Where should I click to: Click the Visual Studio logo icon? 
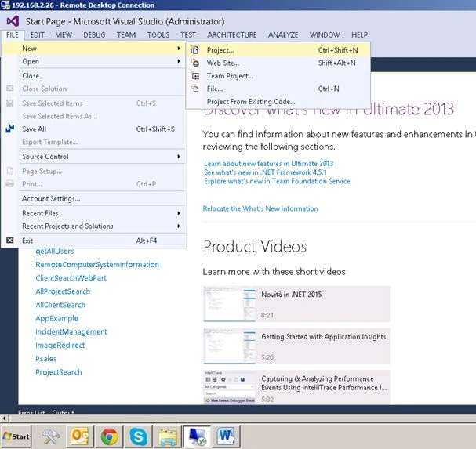13,21
